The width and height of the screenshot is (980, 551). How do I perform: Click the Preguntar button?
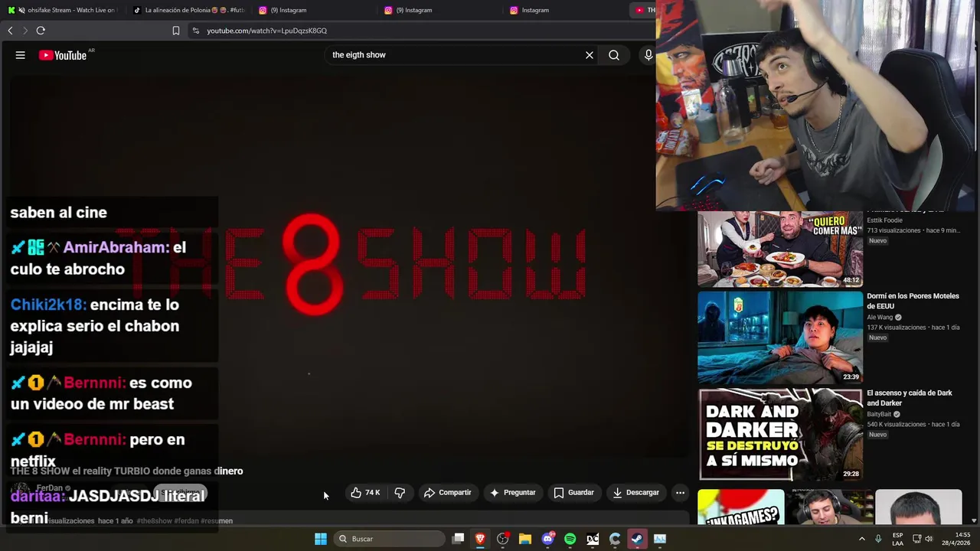point(513,493)
